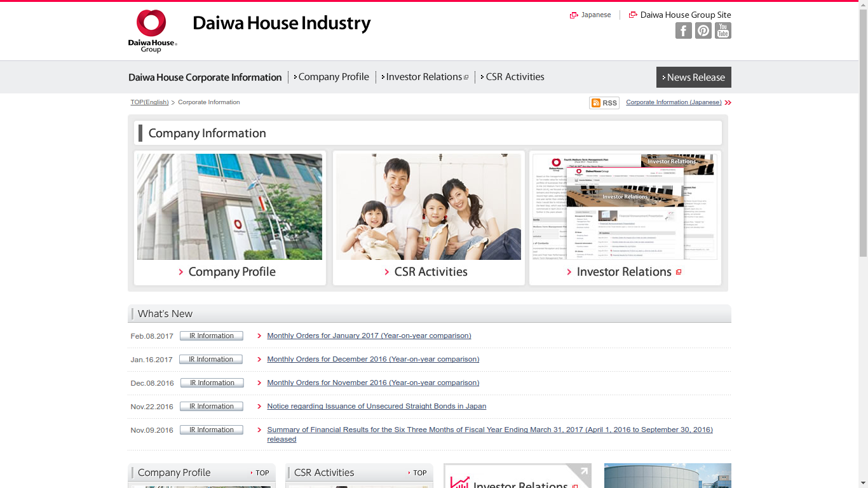Open the YouTube channel icon

tap(722, 30)
